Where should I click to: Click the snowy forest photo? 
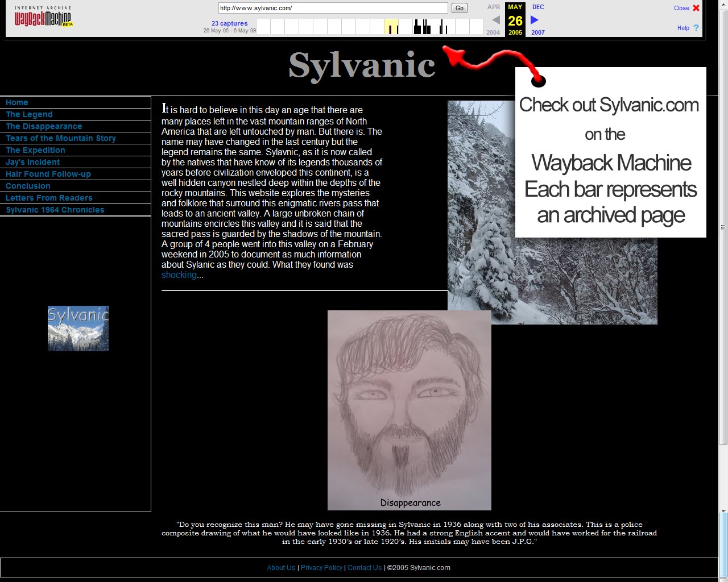[x=552, y=213]
